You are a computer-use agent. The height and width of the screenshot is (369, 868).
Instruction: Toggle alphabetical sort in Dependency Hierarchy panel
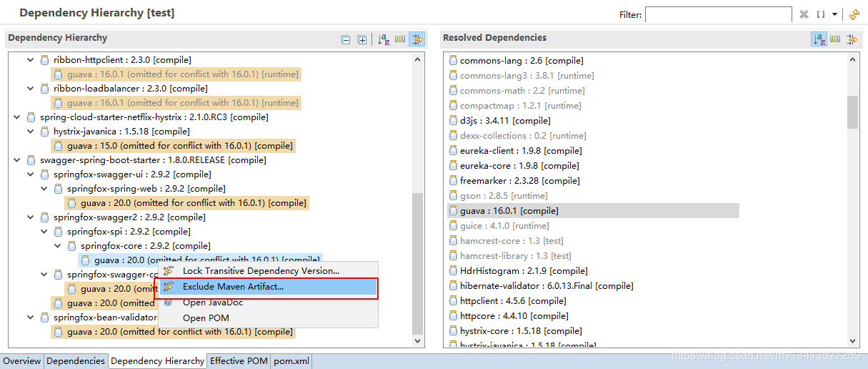384,39
